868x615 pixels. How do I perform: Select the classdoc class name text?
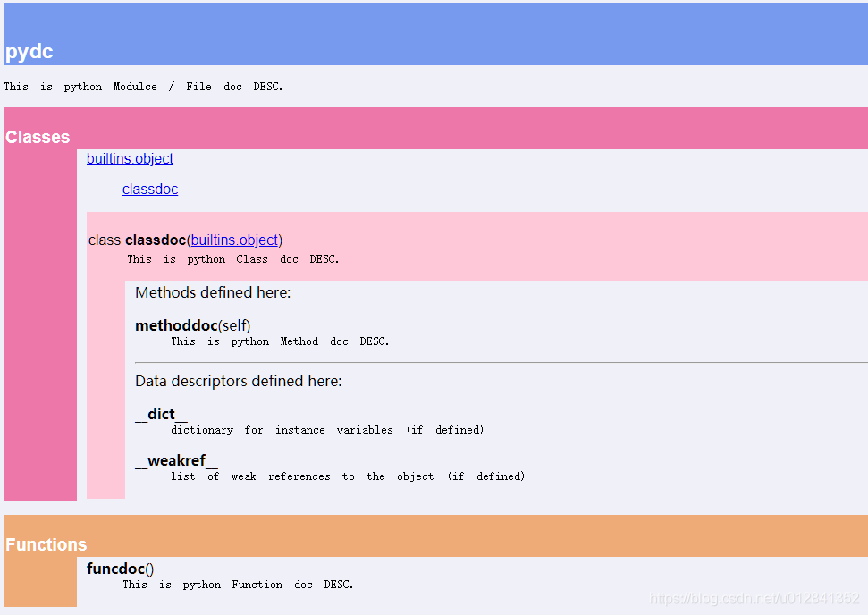155,240
